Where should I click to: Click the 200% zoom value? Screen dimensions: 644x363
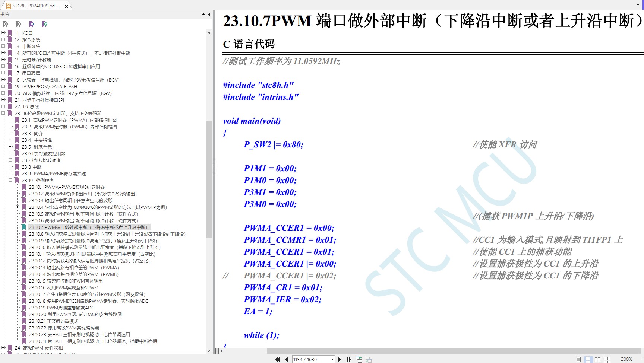click(x=626, y=359)
